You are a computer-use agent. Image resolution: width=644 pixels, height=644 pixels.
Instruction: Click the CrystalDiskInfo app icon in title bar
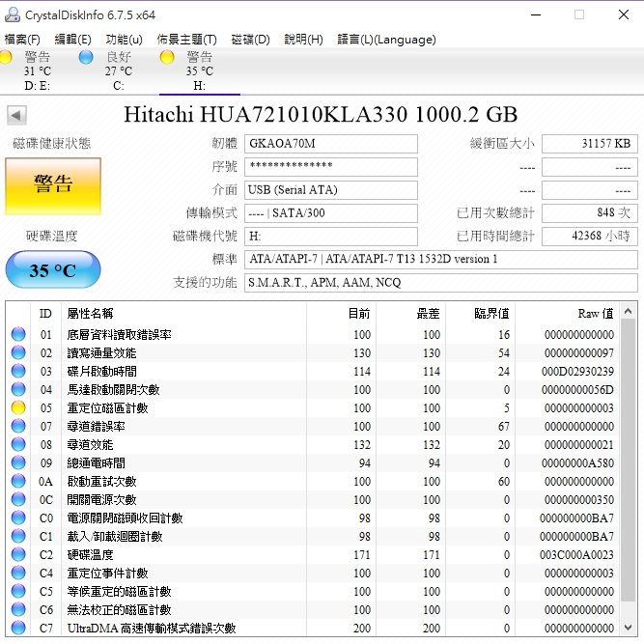(x=12, y=14)
